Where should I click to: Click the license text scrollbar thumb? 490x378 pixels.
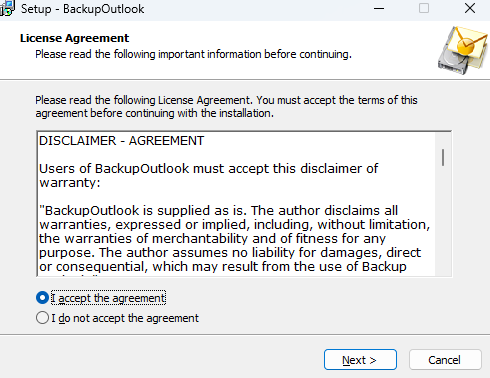443,157
